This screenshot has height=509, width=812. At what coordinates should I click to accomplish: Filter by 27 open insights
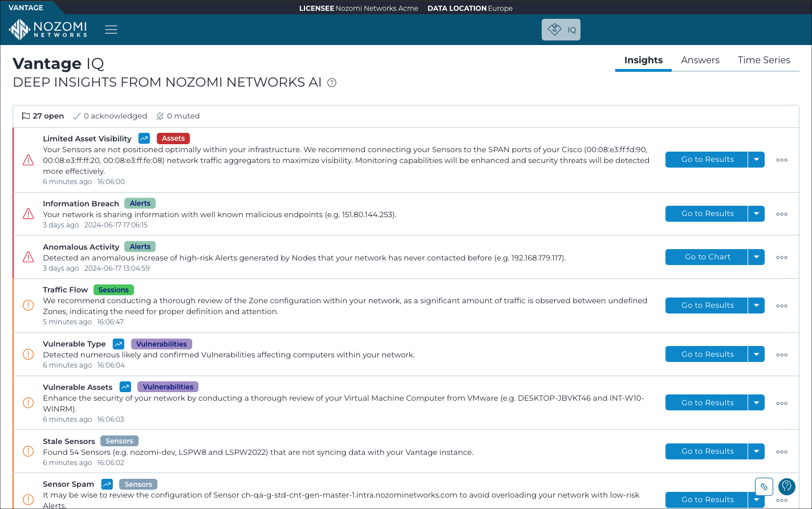(43, 116)
